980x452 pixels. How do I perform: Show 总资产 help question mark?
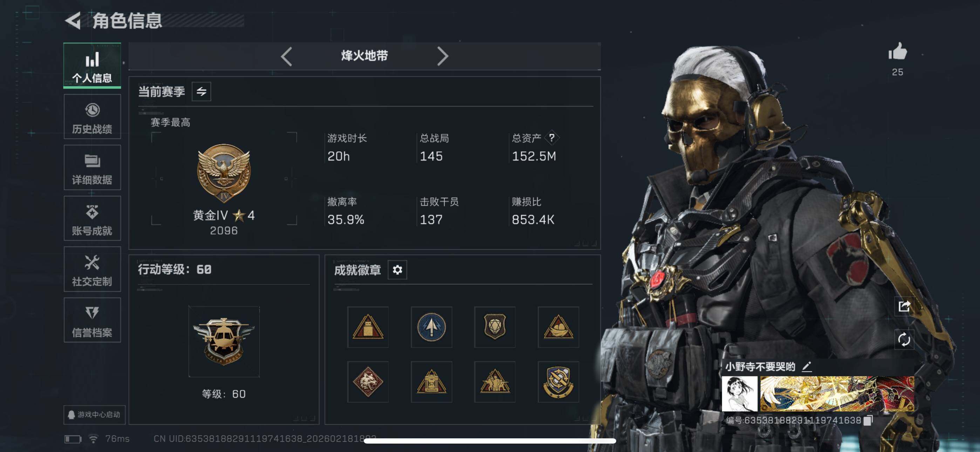coord(551,138)
